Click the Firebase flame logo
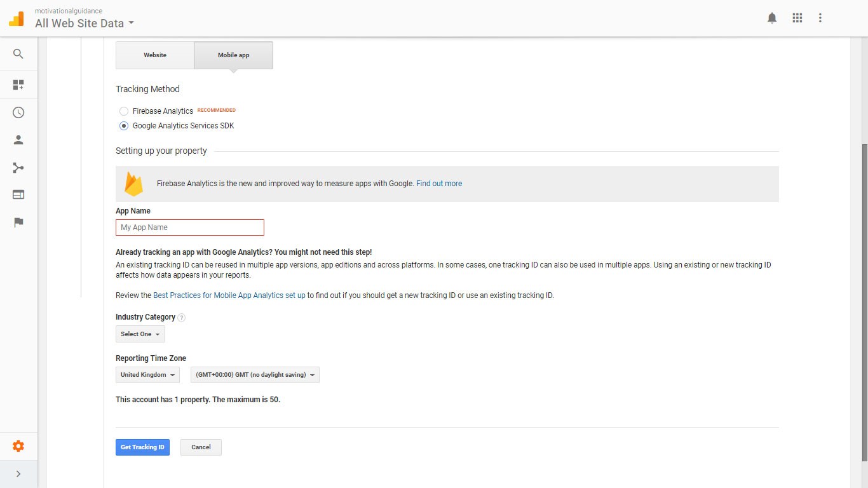This screenshot has width=868, height=488. pyautogui.click(x=134, y=184)
